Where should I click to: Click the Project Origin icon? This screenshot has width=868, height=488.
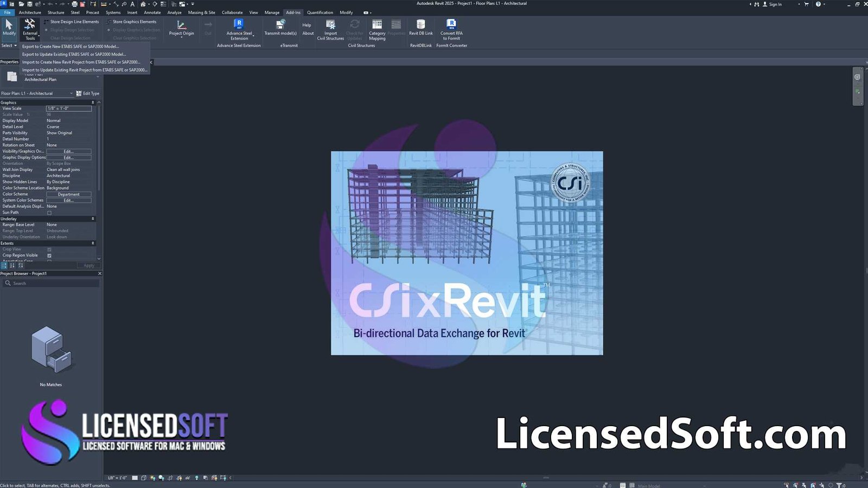[181, 25]
